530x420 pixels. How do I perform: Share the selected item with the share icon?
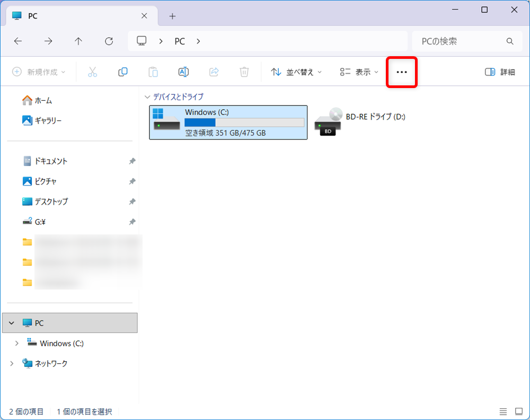point(214,72)
